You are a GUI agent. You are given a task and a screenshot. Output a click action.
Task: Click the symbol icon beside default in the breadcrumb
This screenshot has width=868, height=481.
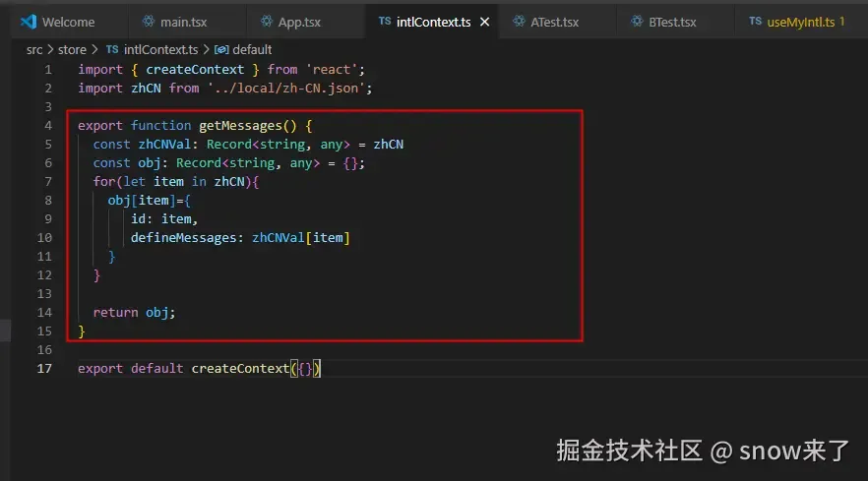(x=221, y=50)
